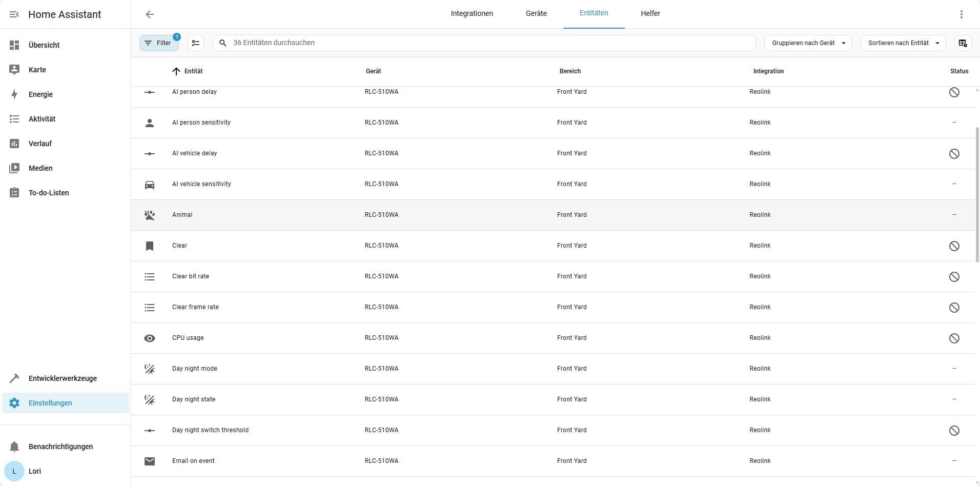The image size is (980, 486).
Task: Open Energie panel
Action: pyautogui.click(x=66, y=94)
